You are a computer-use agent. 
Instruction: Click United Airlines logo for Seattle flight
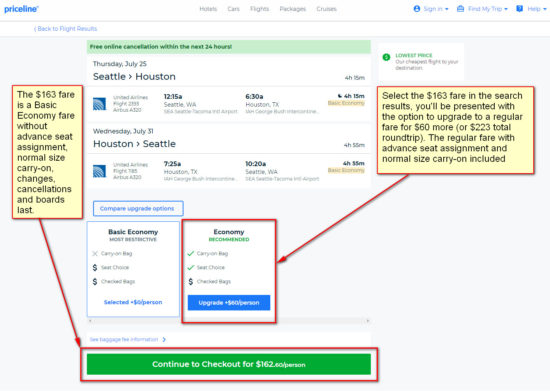(x=99, y=104)
